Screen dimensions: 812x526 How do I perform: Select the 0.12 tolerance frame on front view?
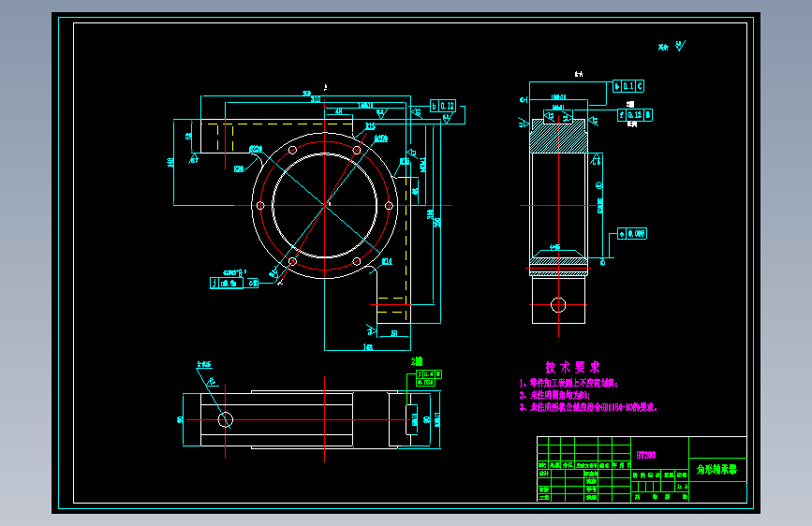pos(443,106)
